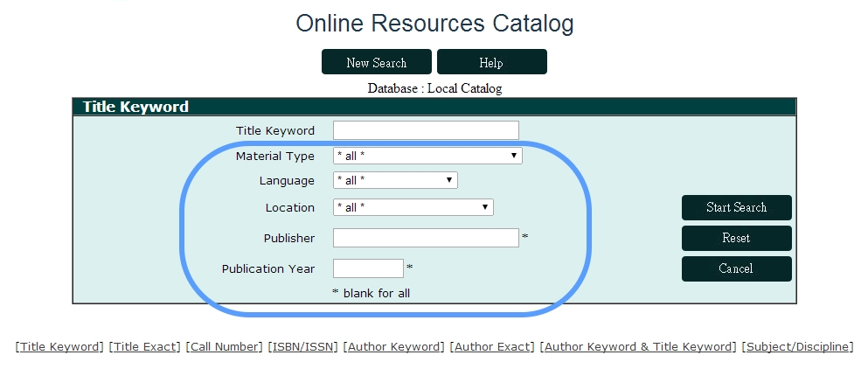
Task: Open the Language dropdown list
Action: [395, 180]
